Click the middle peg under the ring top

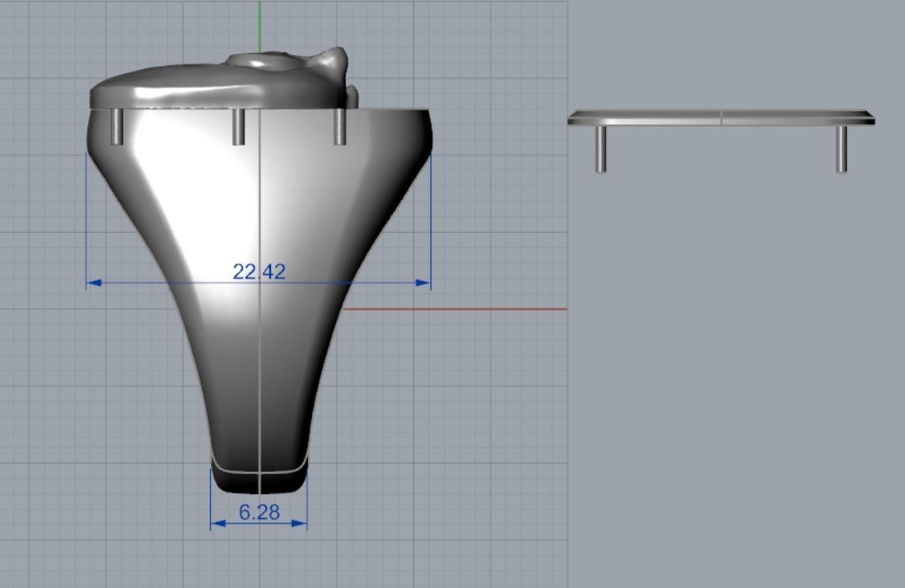(x=239, y=127)
